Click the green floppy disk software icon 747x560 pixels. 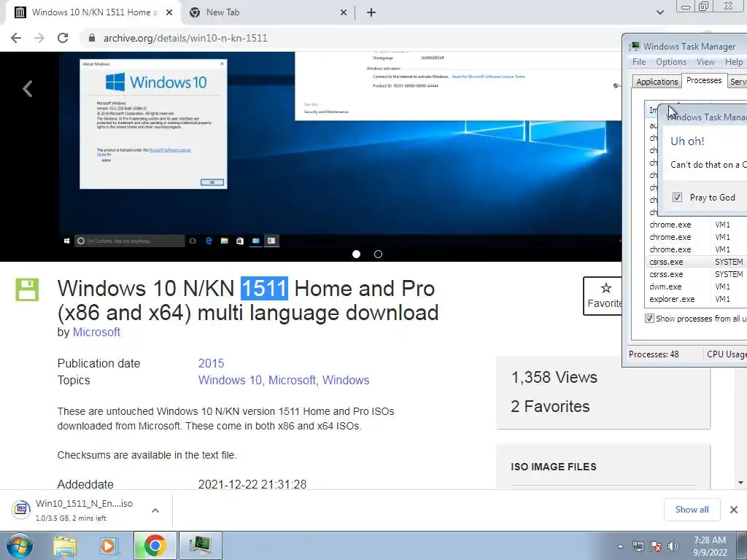[x=27, y=290]
